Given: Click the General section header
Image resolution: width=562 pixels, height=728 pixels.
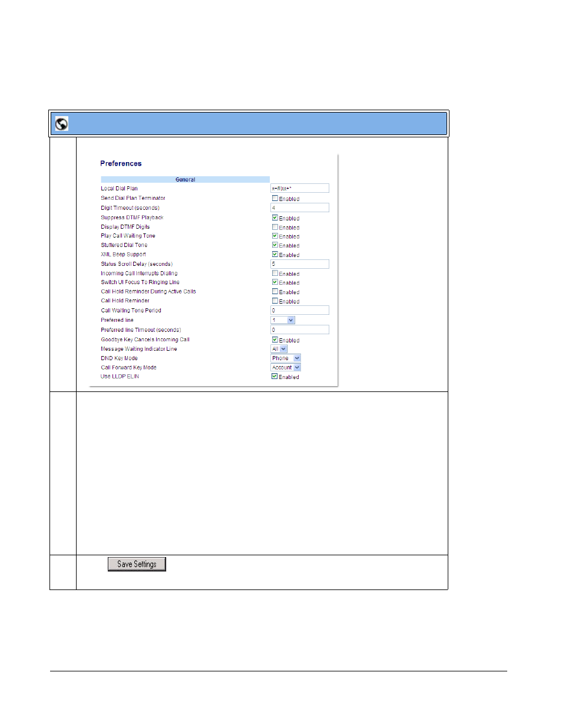Looking at the screenshot, I should 185,179.
